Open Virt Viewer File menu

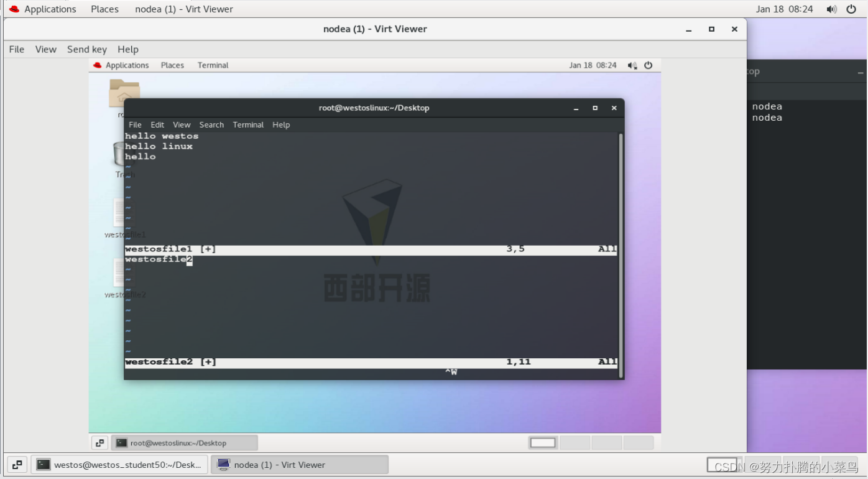click(17, 49)
